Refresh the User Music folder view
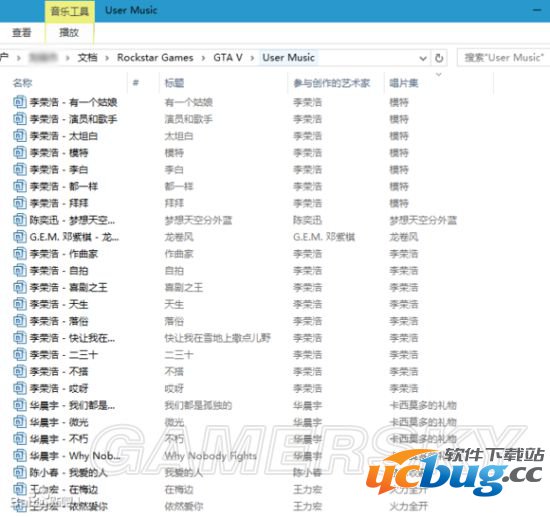 439,58
